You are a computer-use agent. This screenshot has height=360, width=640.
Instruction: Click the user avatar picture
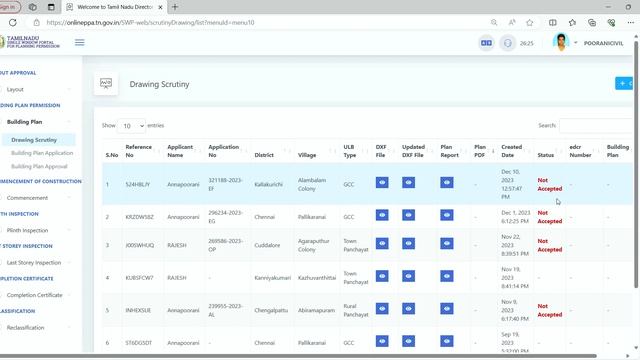[561, 42]
